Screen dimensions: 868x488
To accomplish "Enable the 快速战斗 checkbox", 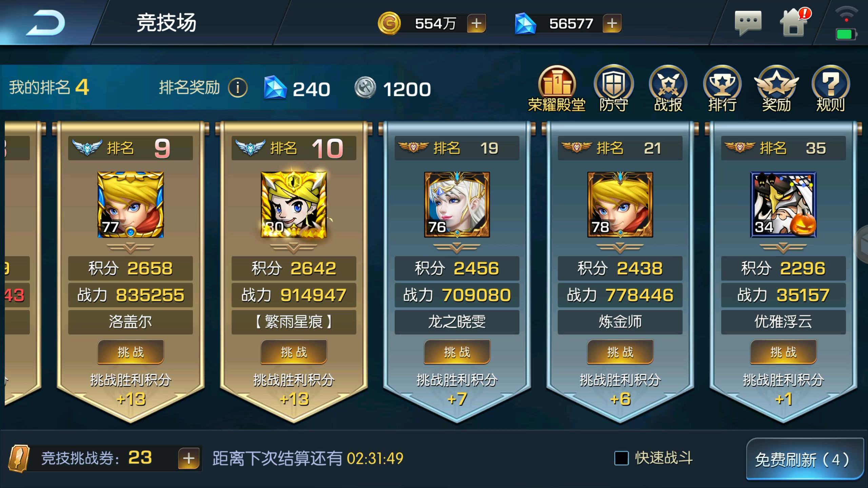I will 621,458.
